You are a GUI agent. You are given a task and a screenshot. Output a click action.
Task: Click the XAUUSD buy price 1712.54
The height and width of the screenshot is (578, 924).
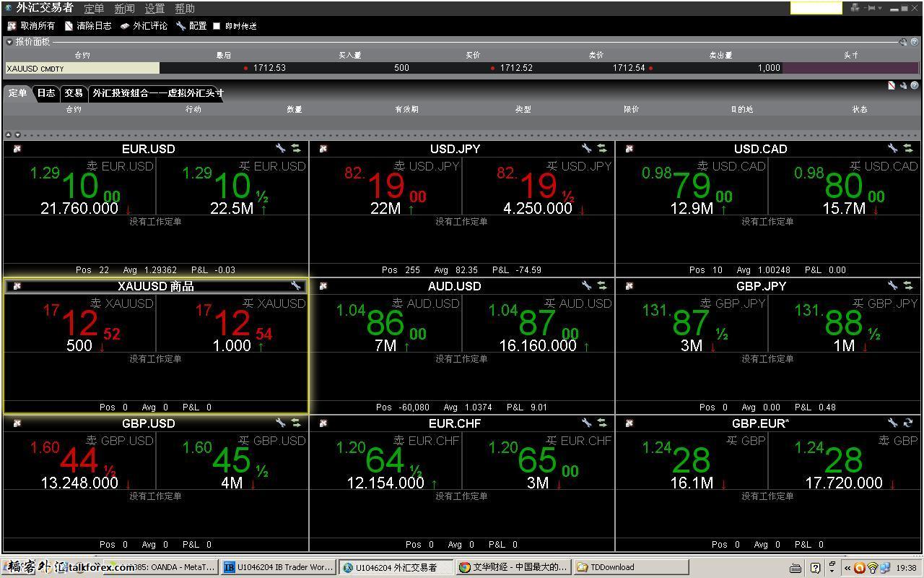click(x=232, y=324)
